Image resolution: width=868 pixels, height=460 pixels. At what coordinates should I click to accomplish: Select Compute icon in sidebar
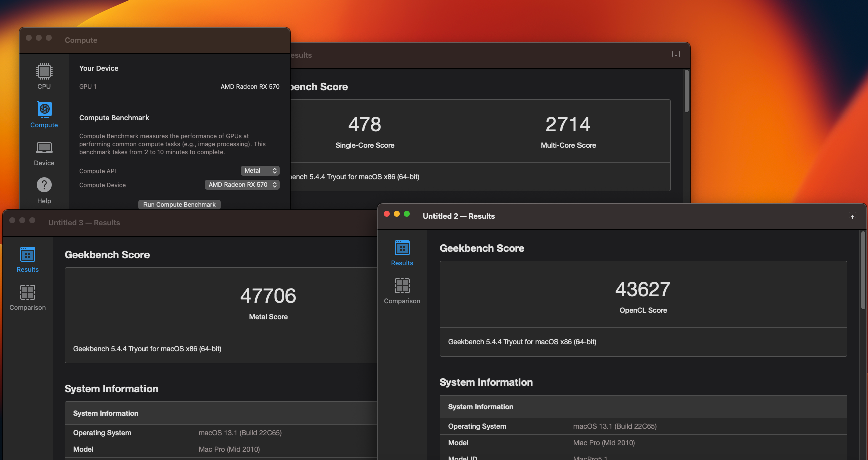44,114
